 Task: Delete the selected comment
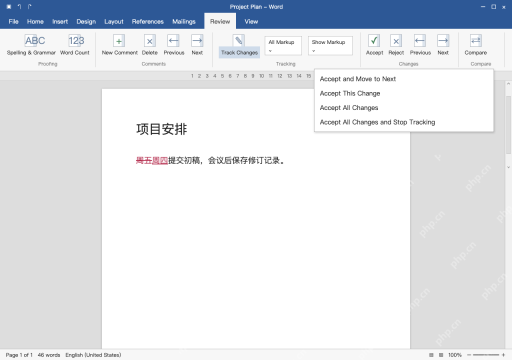[150, 45]
